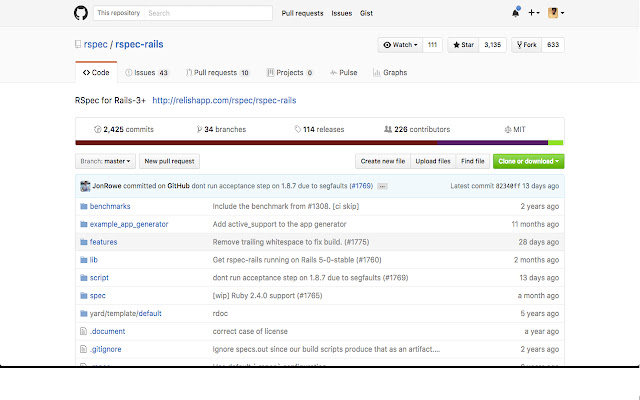The height and width of the screenshot is (400, 640).
Task: Star the rspec-rails repository
Action: 464,45
